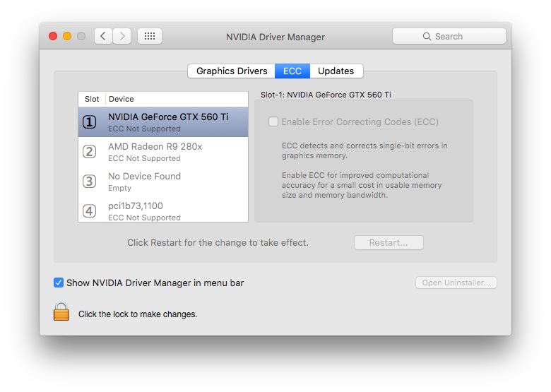
Task: Click the Open Uninstaller... button
Action: [x=456, y=283]
